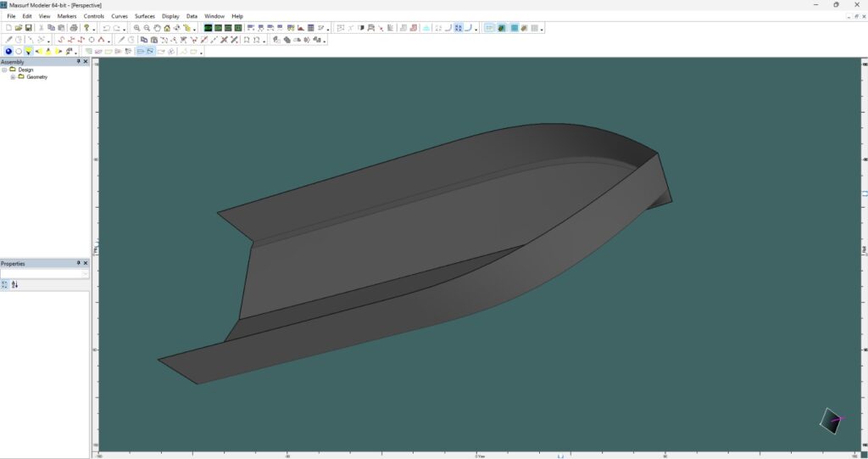Close the Assembly panel
868x459 pixels.
click(x=86, y=62)
